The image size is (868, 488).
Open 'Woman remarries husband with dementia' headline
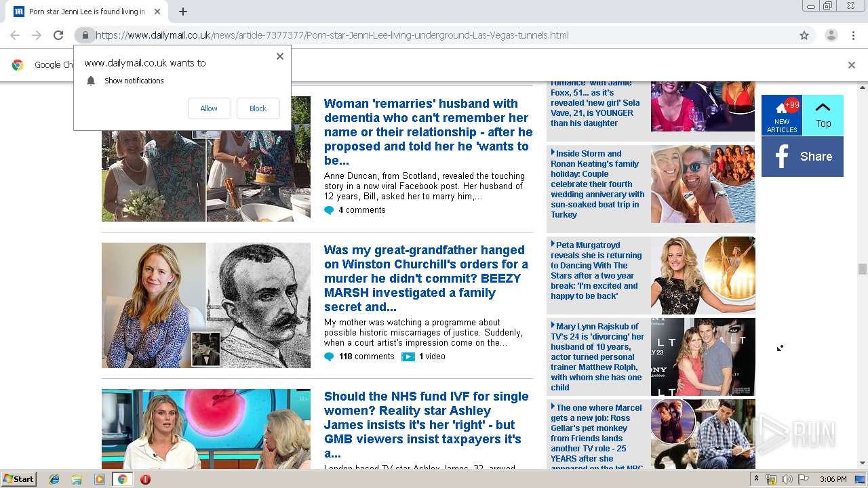tap(428, 132)
